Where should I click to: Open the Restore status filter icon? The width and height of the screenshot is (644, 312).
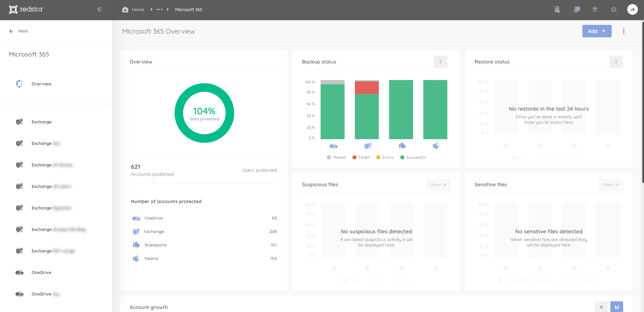coord(616,62)
